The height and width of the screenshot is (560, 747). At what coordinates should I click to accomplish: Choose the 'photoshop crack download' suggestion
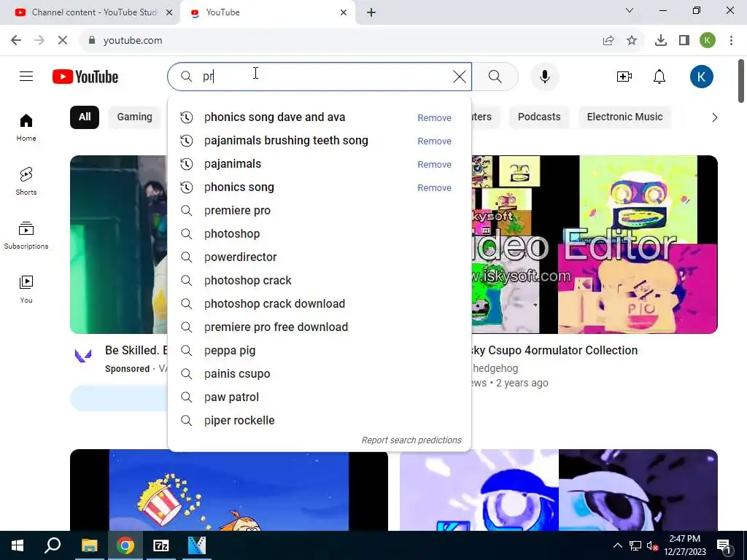click(x=320, y=304)
